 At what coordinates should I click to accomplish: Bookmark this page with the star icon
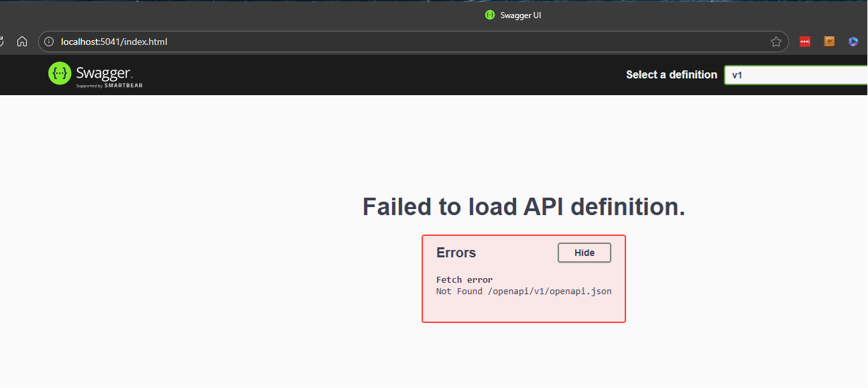(776, 42)
